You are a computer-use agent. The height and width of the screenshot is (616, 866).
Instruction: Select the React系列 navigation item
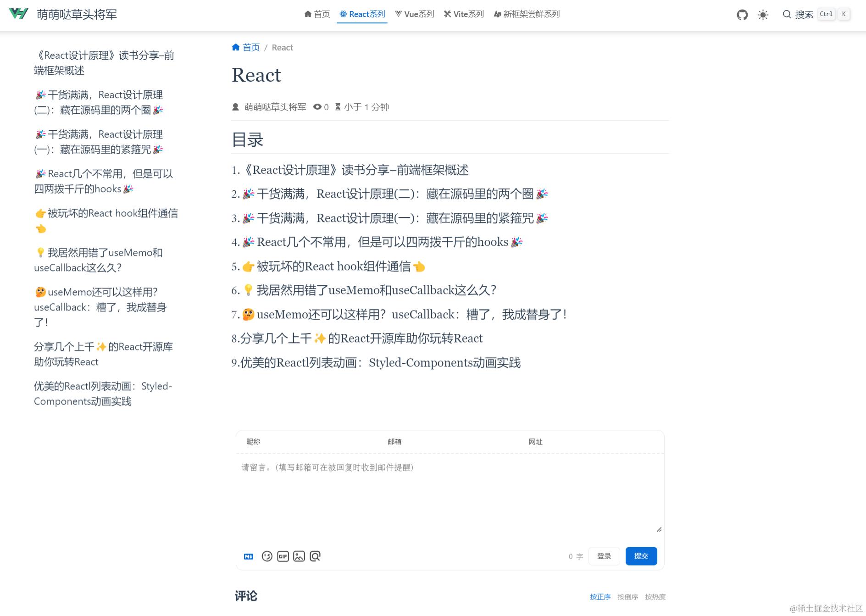pos(362,14)
